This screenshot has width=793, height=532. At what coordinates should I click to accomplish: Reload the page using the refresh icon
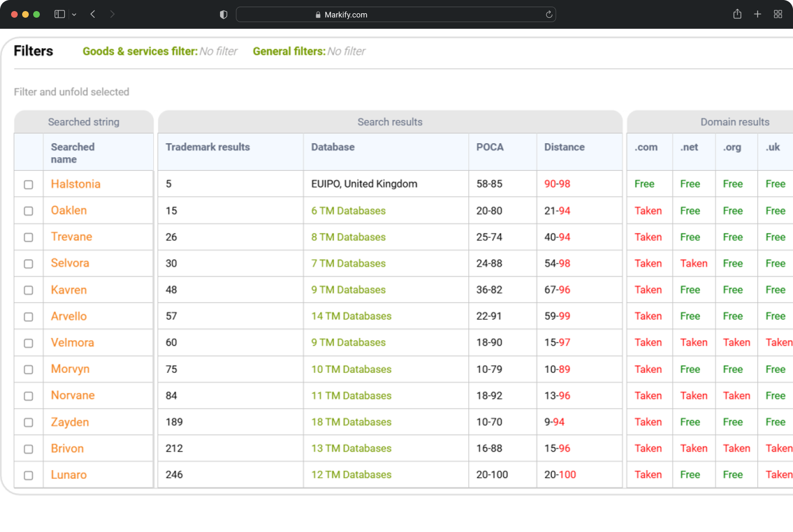(x=549, y=15)
